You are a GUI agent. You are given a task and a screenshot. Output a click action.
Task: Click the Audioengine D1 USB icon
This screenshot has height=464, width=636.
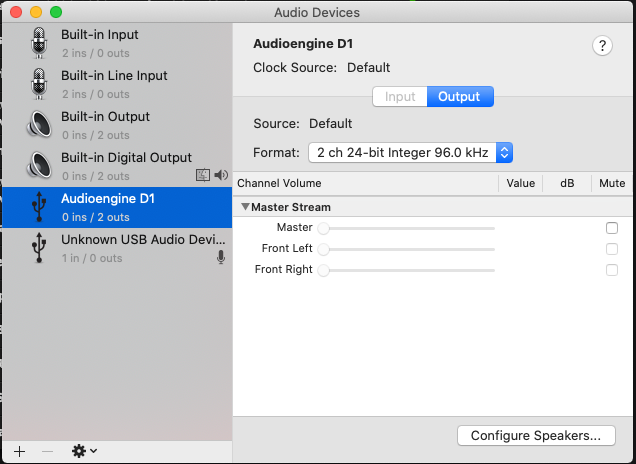pyautogui.click(x=39, y=207)
